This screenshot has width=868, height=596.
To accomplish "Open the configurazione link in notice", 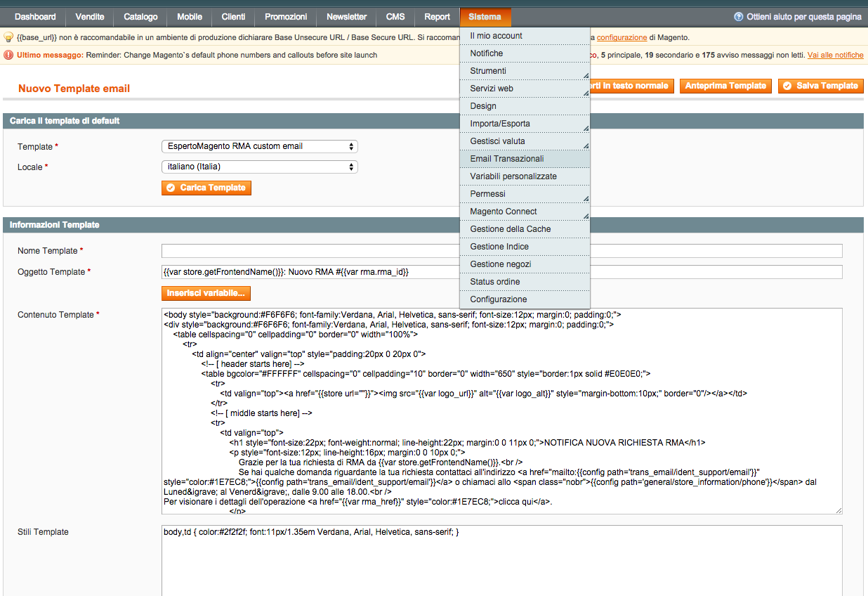I will point(622,37).
